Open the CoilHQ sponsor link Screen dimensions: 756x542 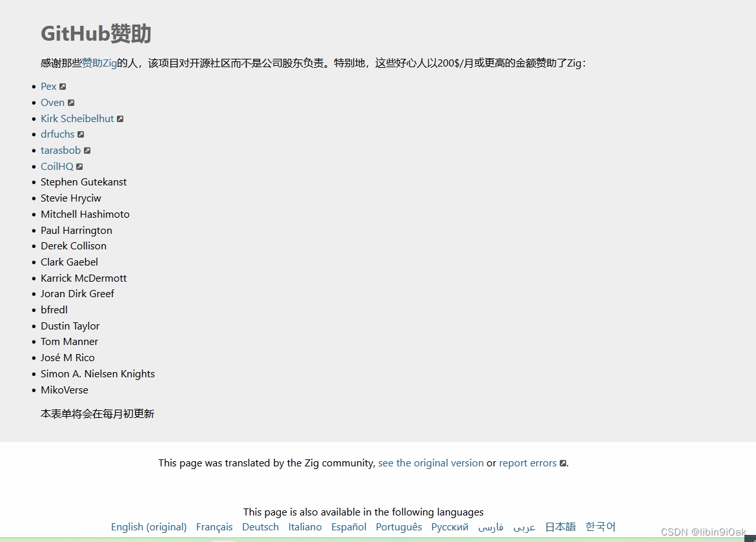click(x=56, y=166)
